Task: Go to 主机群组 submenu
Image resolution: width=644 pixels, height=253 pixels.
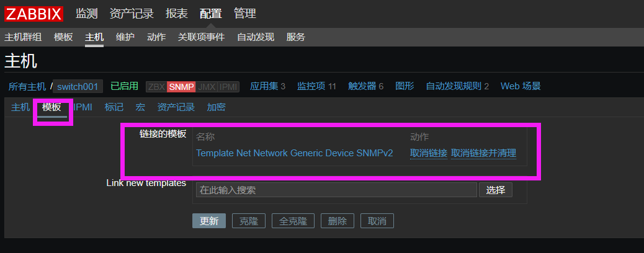Action: coord(23,37)
